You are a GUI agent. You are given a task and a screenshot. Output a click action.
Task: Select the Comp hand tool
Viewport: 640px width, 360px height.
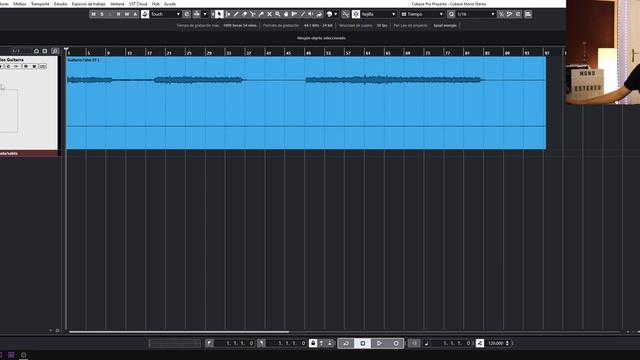[286, 14]
